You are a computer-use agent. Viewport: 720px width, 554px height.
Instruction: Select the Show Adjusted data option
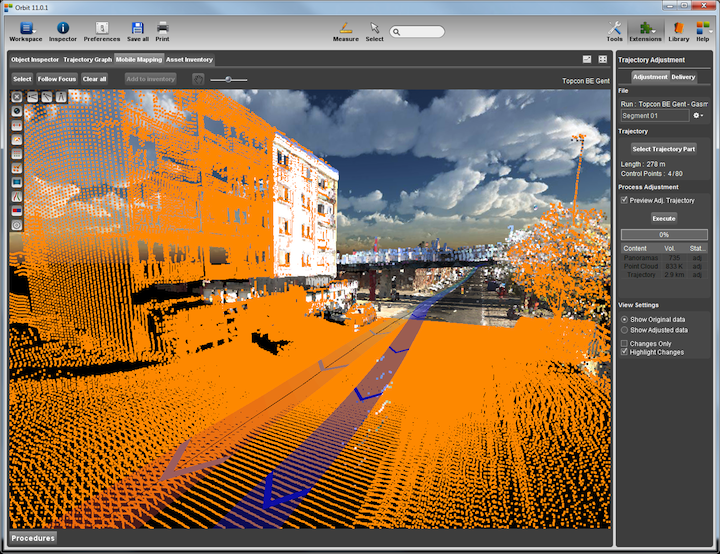tap(625, 329)
